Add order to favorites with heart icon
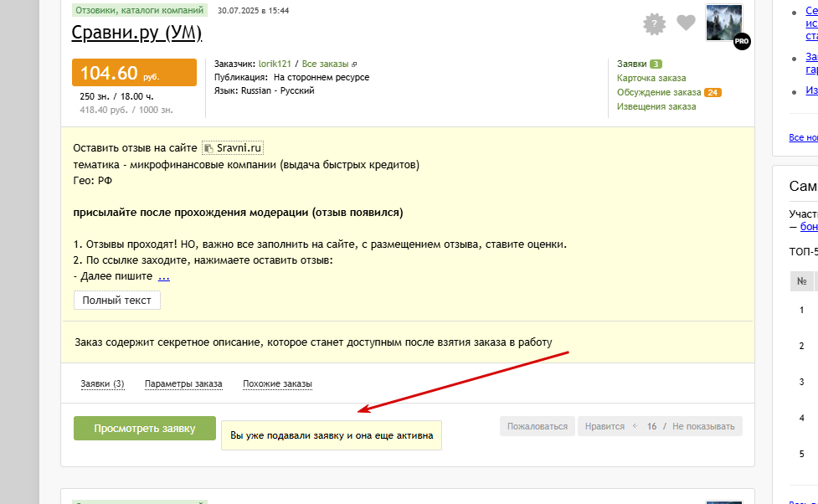Screen dimensions: 818x504 [686, 23]
